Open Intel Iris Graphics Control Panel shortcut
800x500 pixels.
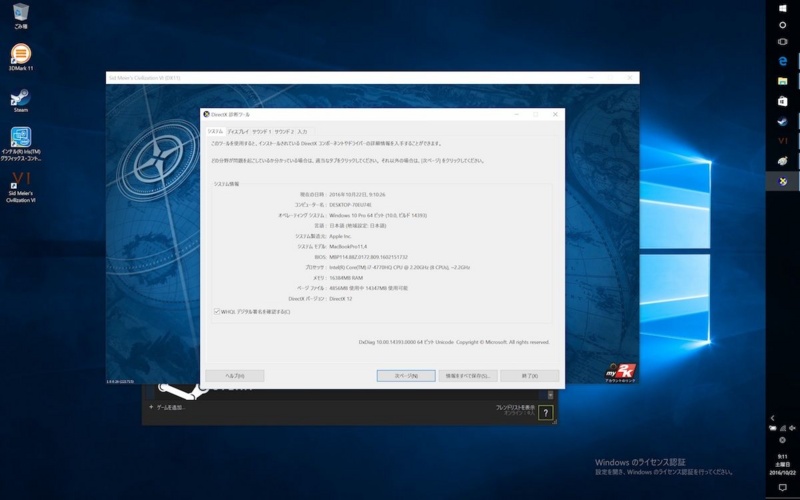pyautogui.click(x=20, y=144)
